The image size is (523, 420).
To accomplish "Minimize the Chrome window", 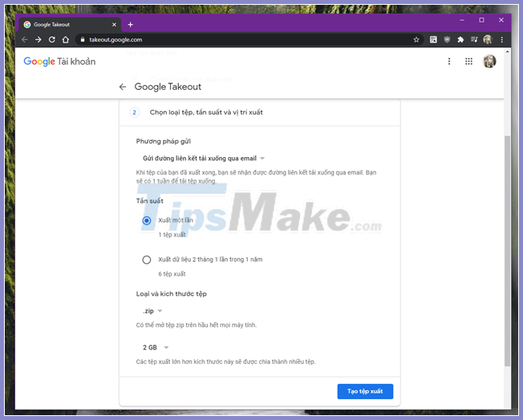I will coord(462,20).
